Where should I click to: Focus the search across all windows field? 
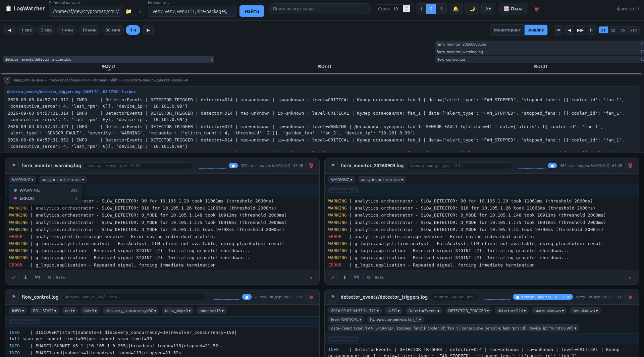pos(320,9)
